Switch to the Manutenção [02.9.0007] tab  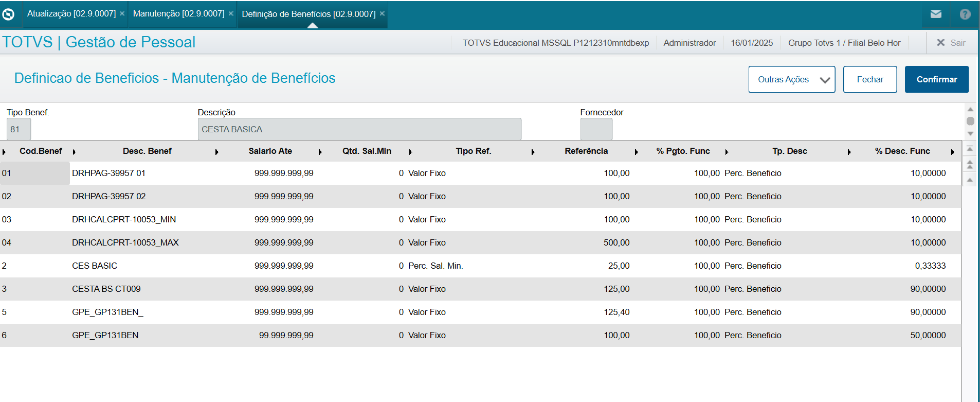click(x=178, y=13)
